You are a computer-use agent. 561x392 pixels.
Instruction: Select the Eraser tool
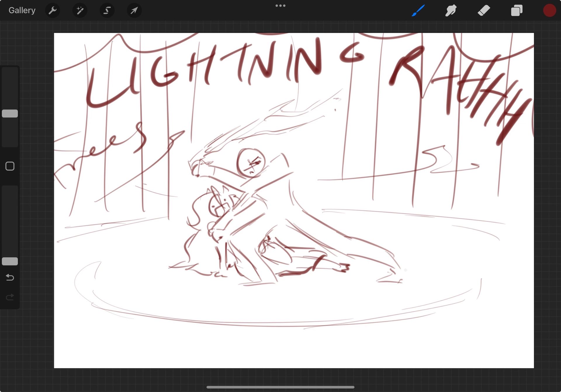pyautogui.click(x=484, y=11)
